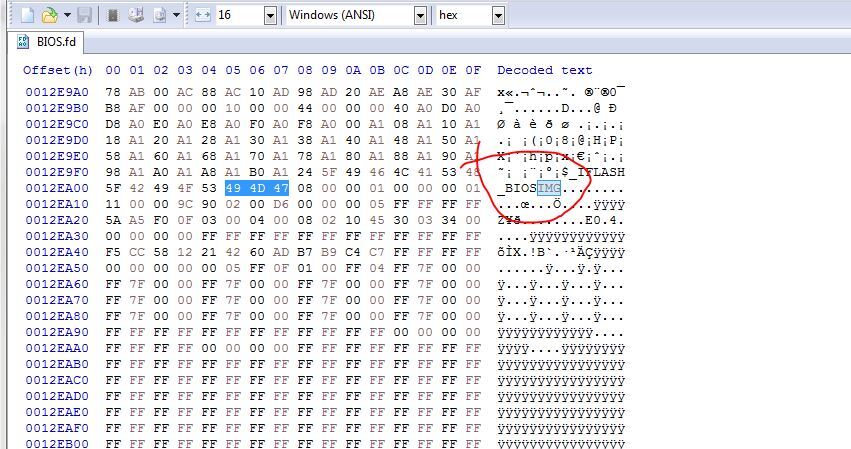Click the Save floppy disk icon

84,15
